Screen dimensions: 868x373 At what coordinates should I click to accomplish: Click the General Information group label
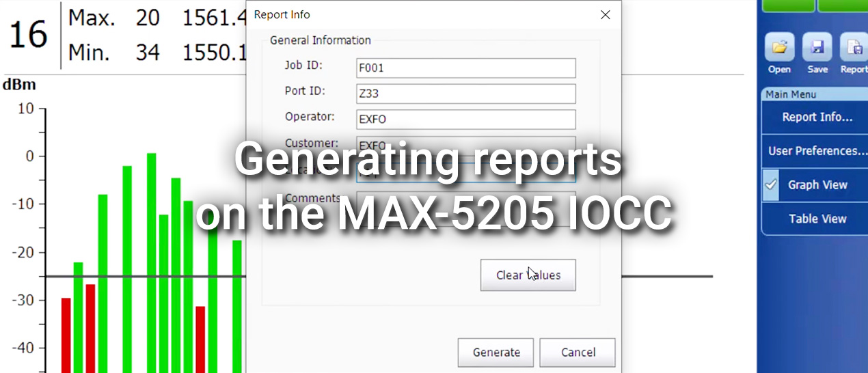point(321,40)
